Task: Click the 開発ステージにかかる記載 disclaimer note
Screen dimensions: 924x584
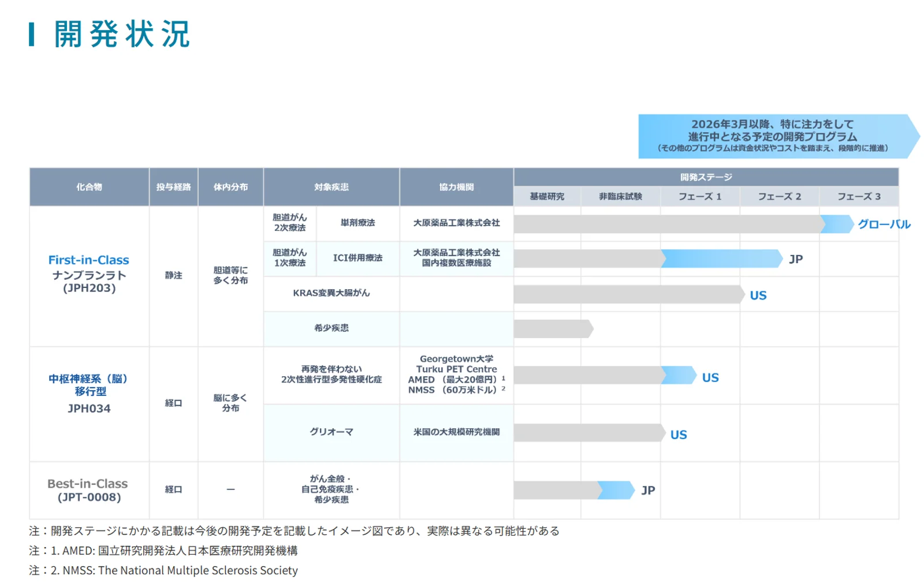Action: tap(295, 531)
